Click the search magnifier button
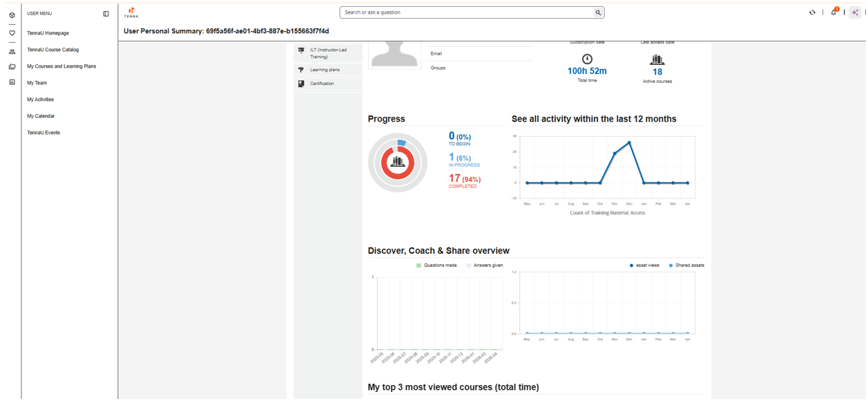This screenshot has width=868, height=401. pos(598,12)
